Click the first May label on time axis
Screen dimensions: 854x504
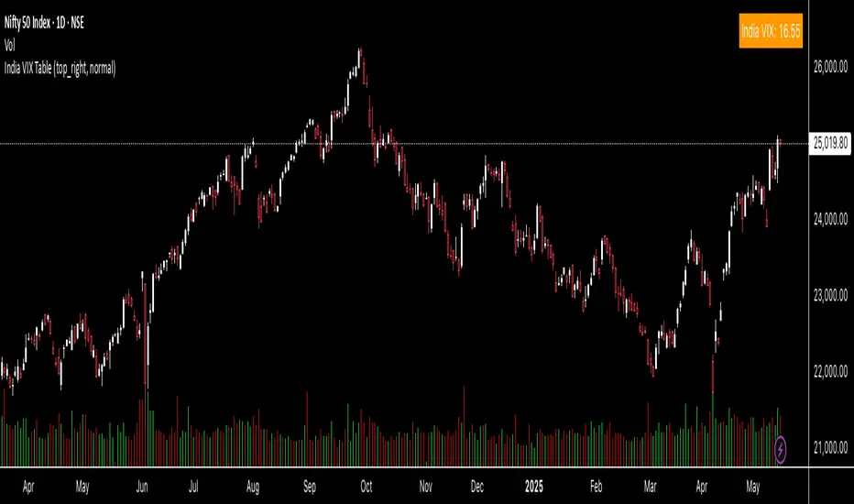click(82, 487)
